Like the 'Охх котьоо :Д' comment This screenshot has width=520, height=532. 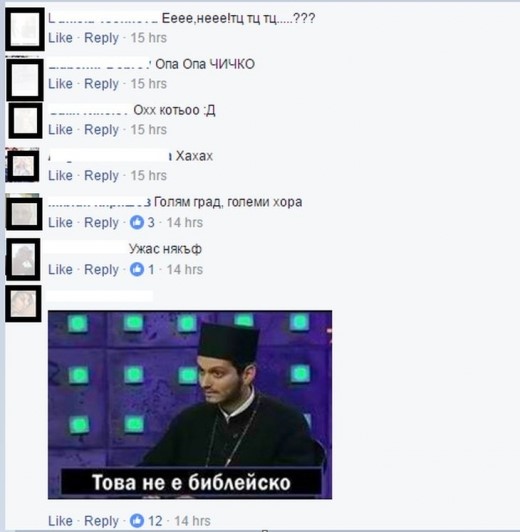pos(60,130)
